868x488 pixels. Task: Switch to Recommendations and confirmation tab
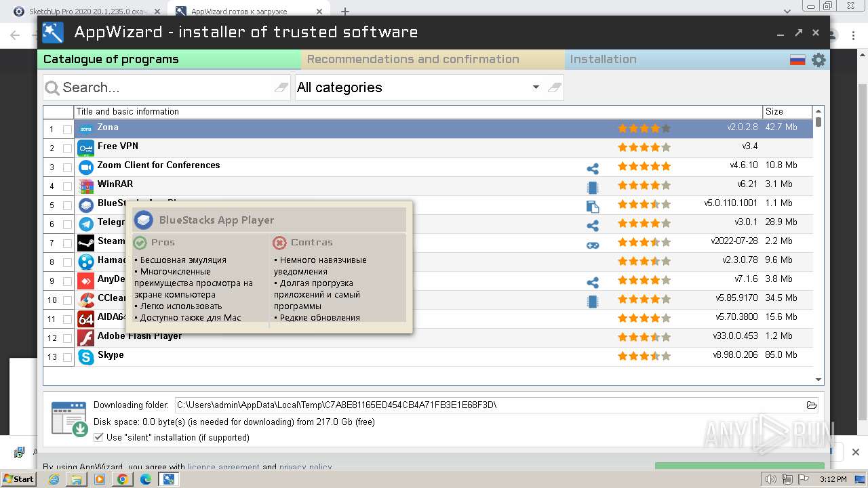click(x=433, y=60)
